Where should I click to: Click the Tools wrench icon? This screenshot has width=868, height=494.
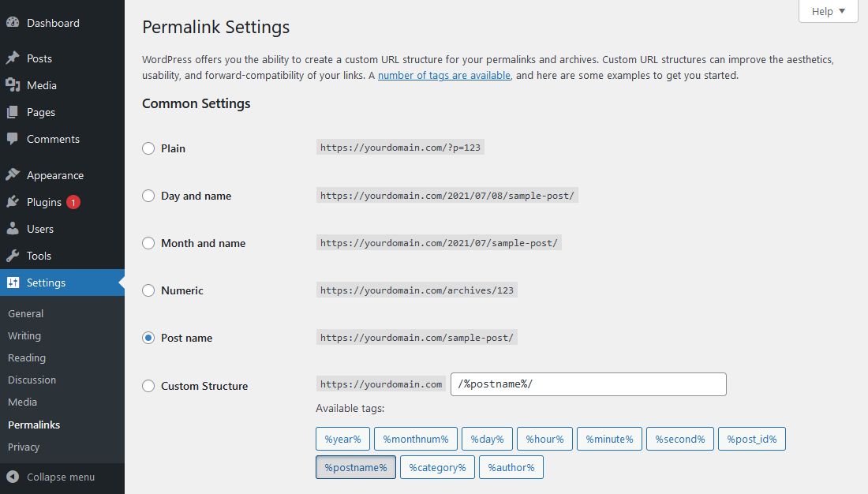click(x=13, y=256)
